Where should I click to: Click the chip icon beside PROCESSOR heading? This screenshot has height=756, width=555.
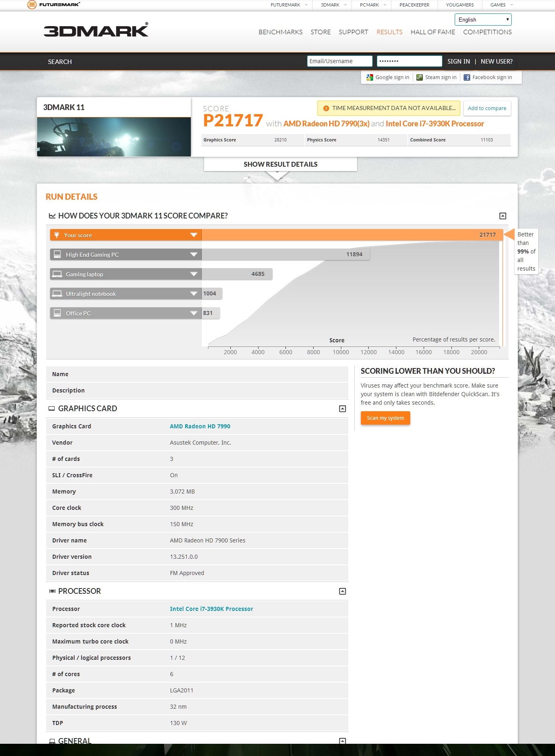[52, 591]
